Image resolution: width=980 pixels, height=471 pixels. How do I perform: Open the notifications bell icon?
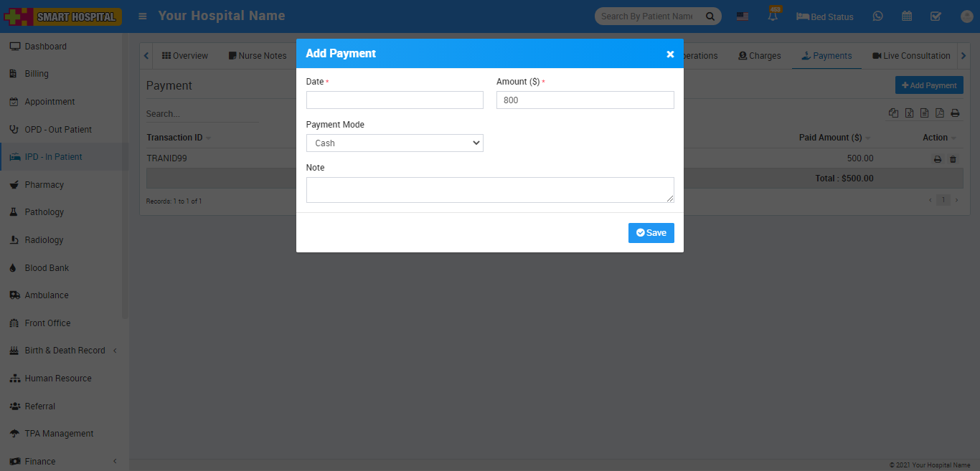point(773,16)
